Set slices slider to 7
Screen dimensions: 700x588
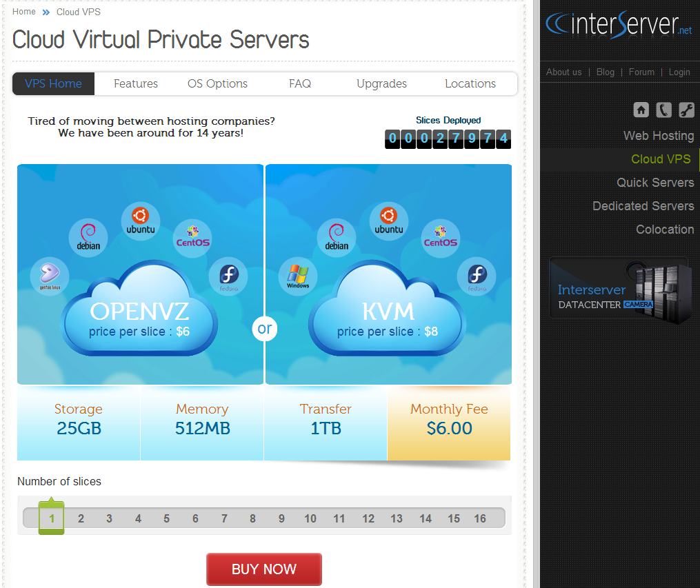click(x=224, y=518)
